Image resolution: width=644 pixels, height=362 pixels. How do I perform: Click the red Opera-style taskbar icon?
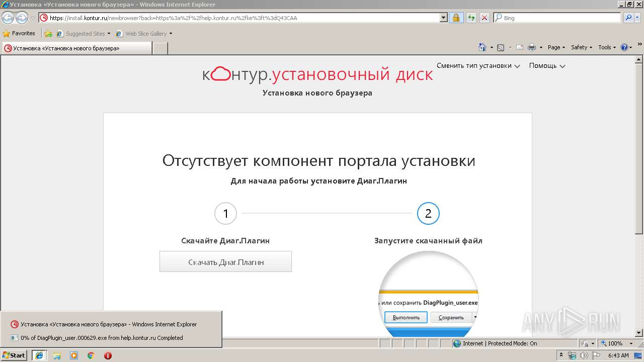click(x=108, y=355)
